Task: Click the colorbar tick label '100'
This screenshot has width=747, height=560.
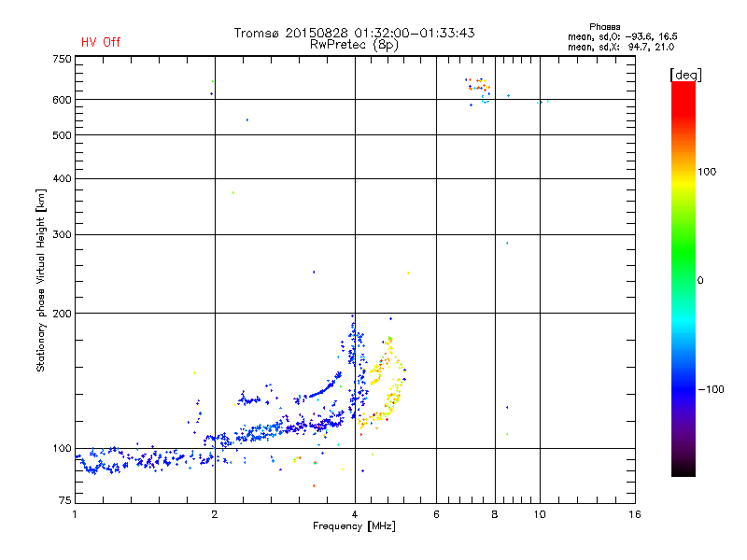Action: click(x=707, y=172)
